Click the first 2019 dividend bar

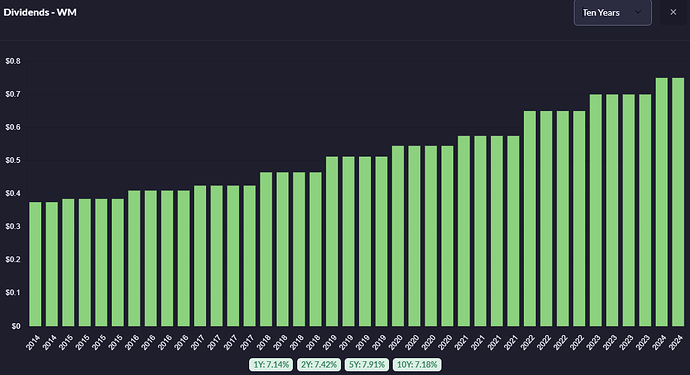click(x=332, y=242)
